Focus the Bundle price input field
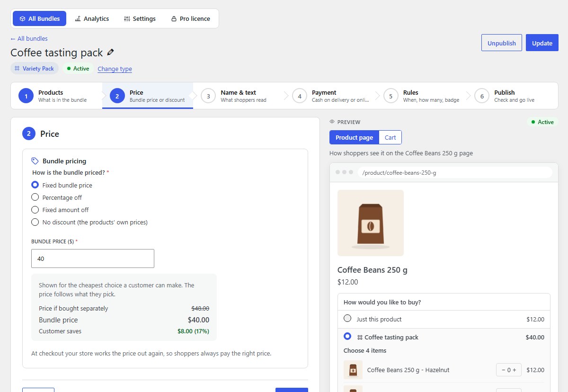 [93, 258]
